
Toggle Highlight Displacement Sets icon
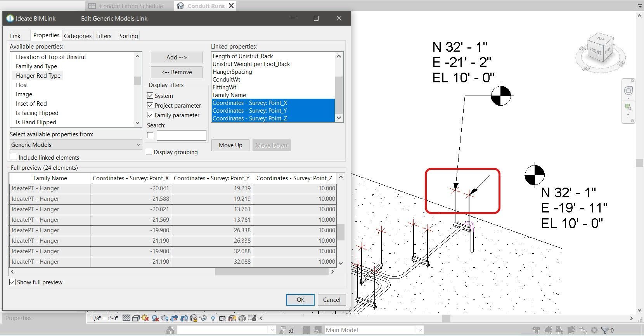click(x=242, y=318)
